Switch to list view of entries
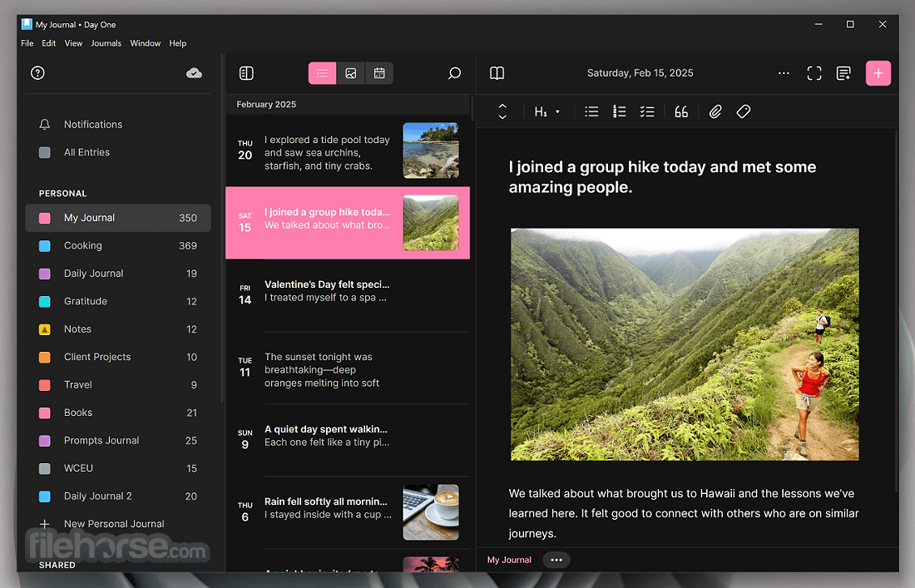915x588 pixels. pos(322,73)
